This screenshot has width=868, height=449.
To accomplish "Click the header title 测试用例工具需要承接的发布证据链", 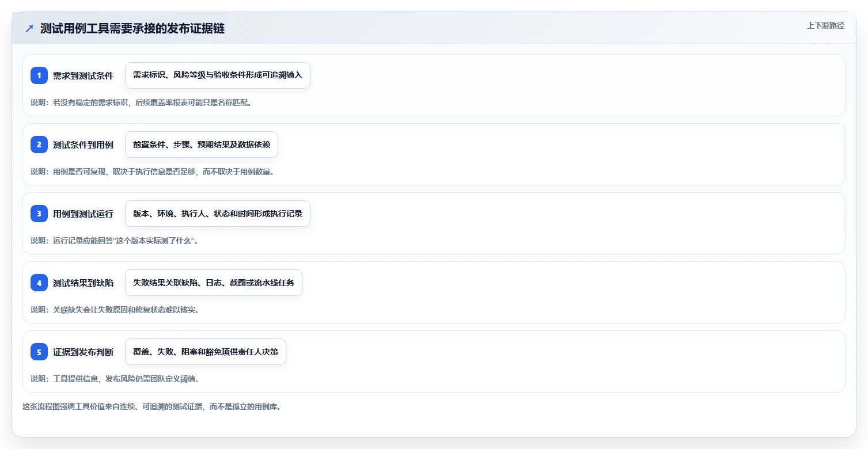I will click(132, 28).
